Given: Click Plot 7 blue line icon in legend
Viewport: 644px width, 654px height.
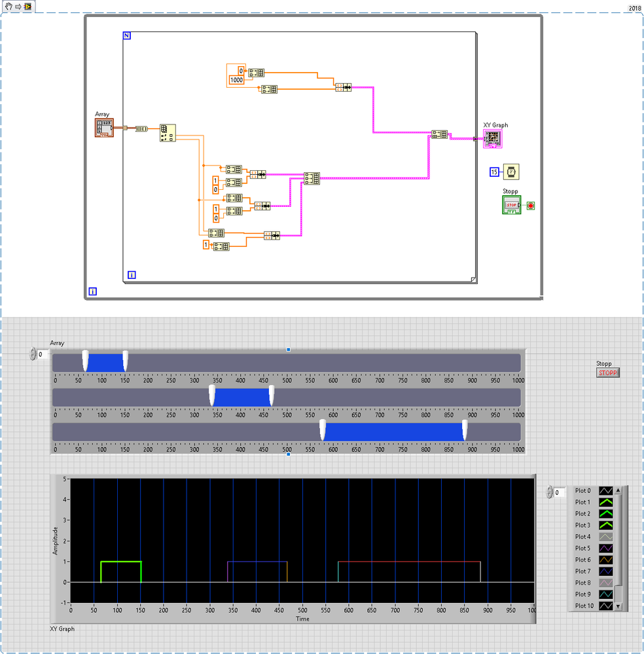Looking at the screenshot, I should click(605, 571).
